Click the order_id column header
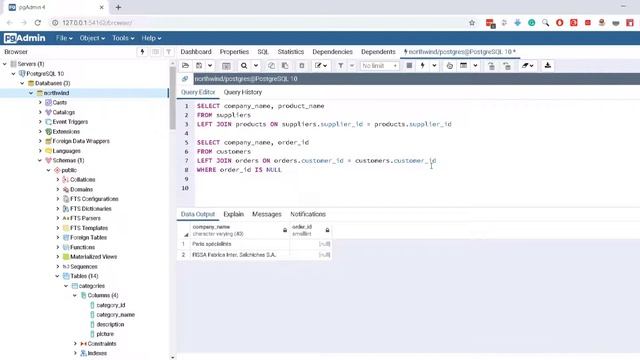 point(311,230)
